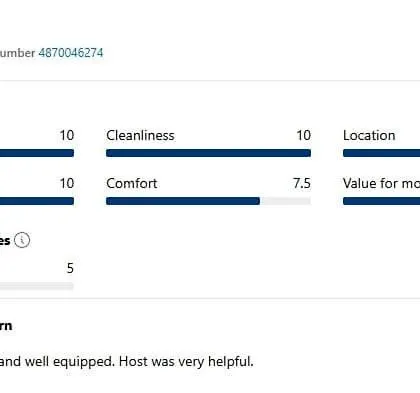The image size is (420, 393).
Task: Select the Comfort category label
Action: pyautogui.click(x=132, y=183)
